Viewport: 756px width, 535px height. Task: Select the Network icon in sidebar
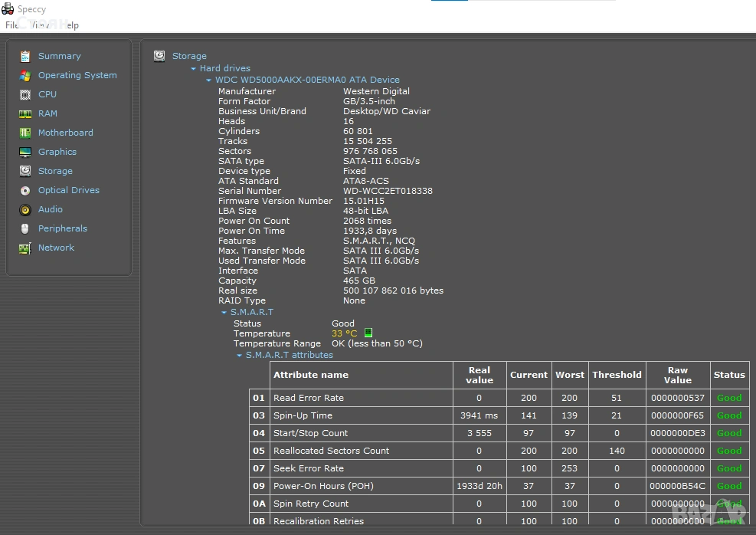point(25,248)
